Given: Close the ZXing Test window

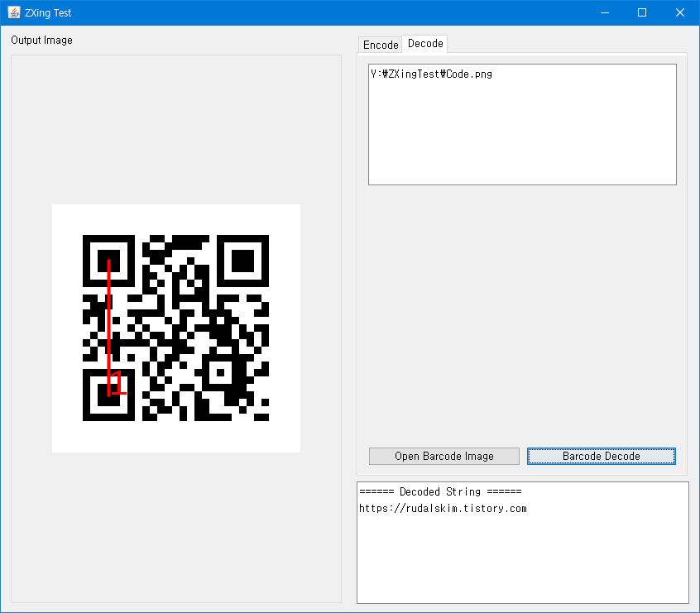Looking at the screenshot, I should [x=679, y=12].
